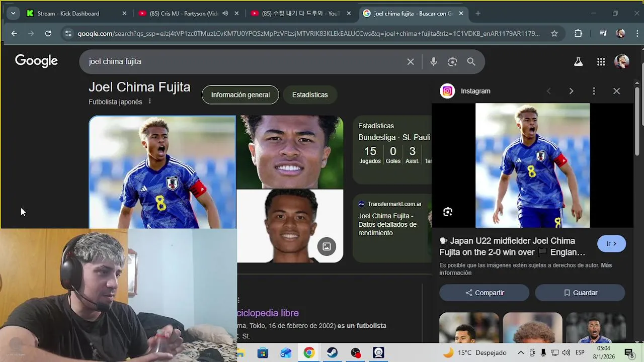Switch to the Cris MJ - Partyson YouTube tab

tap(189, 14)
